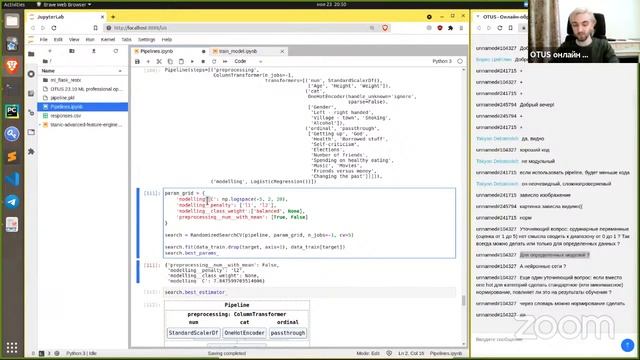Screen dimensions: 640x360
Task: Select titanic-advanced-feature-engine notebook file
Action: [x=82, y=125]
